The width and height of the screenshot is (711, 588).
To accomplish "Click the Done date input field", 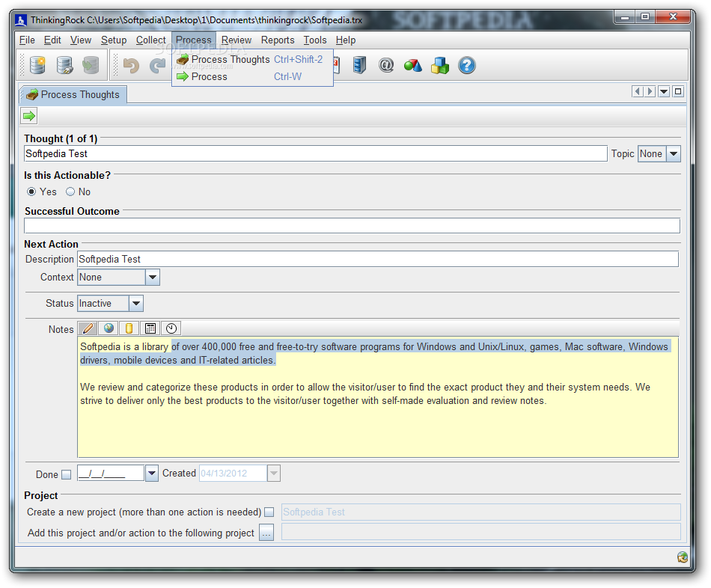I will [x=111, y=474].
